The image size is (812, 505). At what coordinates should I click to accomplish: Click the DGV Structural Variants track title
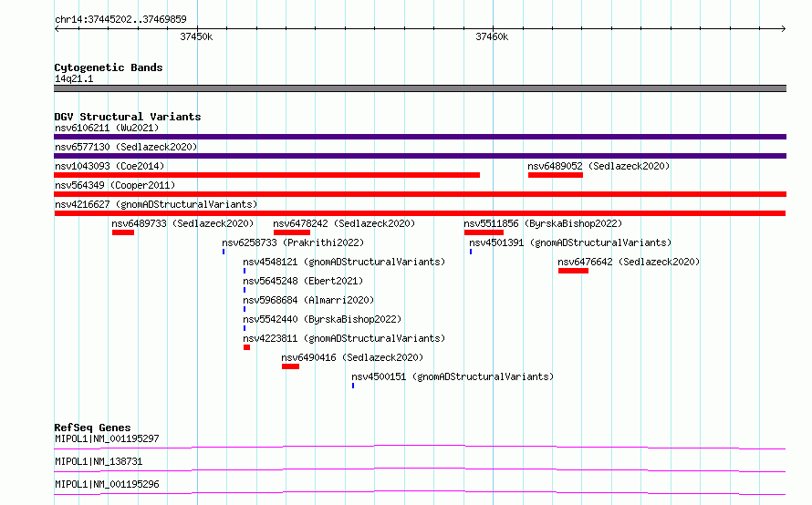pos(128,117)
